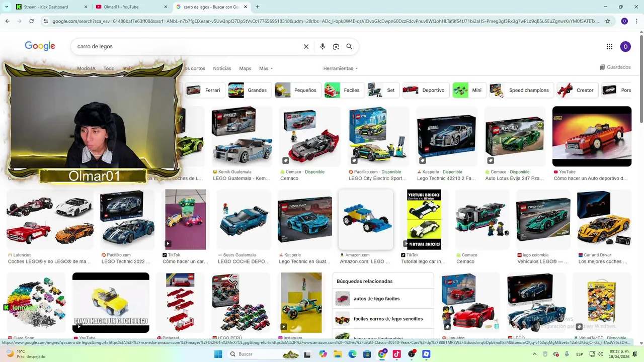The width and height of the screenshot is (644, 362).
Task: Open the Guardados saved items link
Action: coord(615,67)
